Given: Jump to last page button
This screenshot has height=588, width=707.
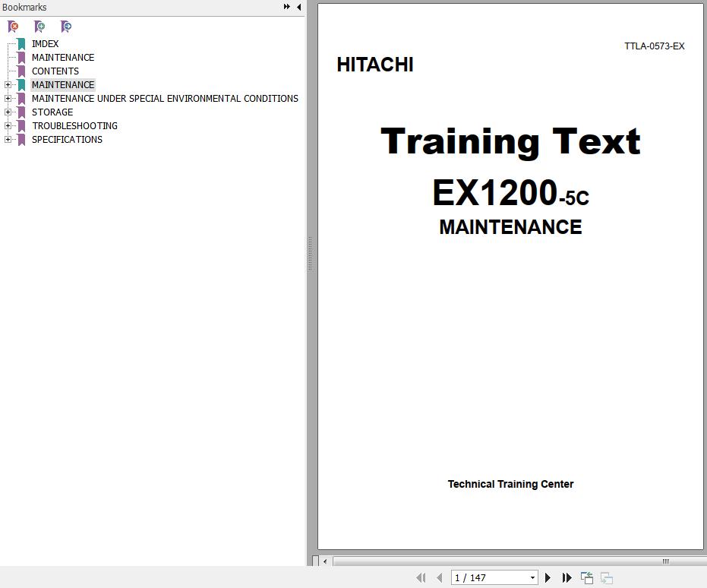Looking at the screenshot, I should (x=567, y=577).
